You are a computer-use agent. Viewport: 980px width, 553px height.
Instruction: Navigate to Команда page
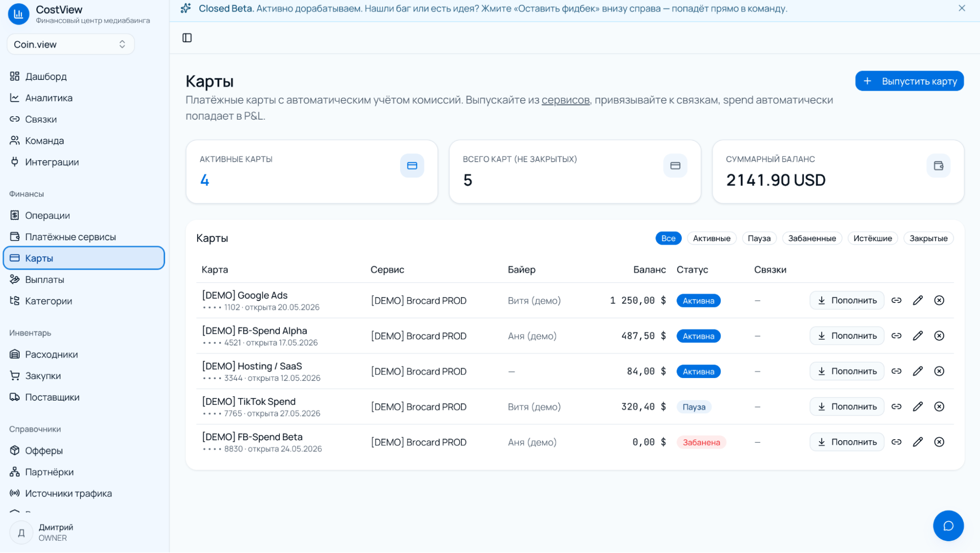[x=84, y=141]
